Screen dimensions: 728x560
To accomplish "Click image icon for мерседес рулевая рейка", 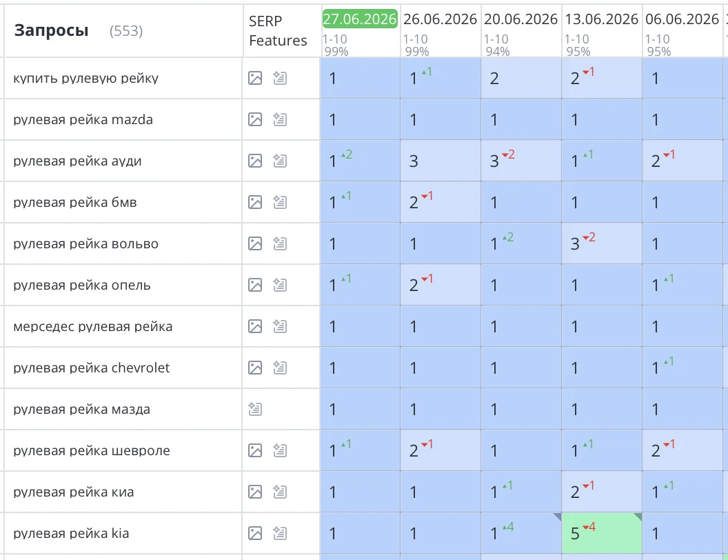I will (x=255, y=326).
